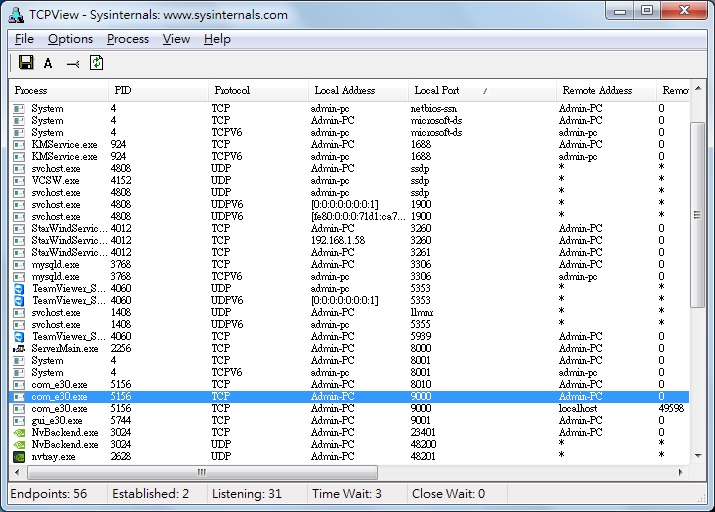Click mysqld.exe icon on the TCPV6 row

(x=19, y=276)
